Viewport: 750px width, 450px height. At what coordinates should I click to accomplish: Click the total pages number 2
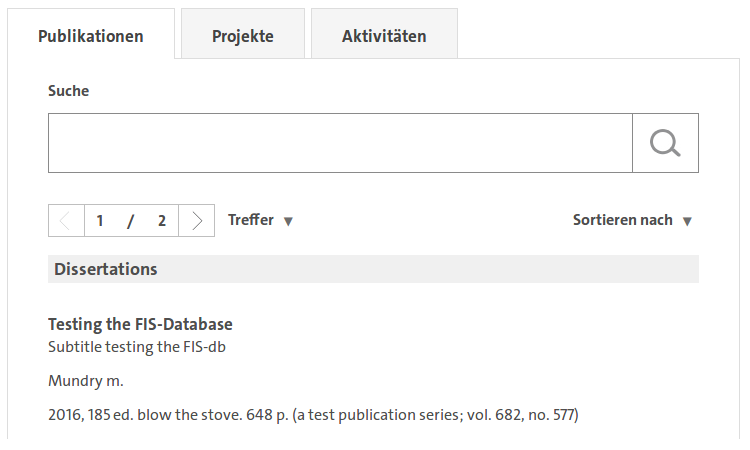[x=162, y=220]
